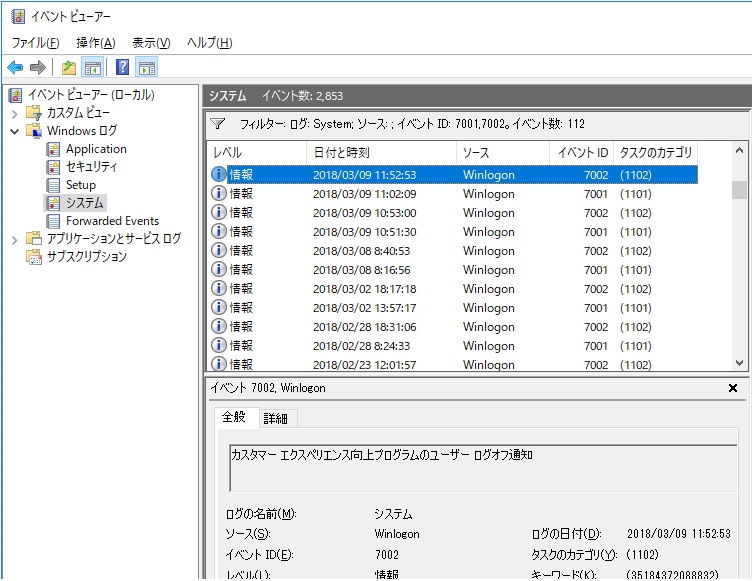Image resolution: width=752 pixels, height=581 pixels.
Task: Collapse the Windows ログ tree node
Action: [x=14, y=131]
